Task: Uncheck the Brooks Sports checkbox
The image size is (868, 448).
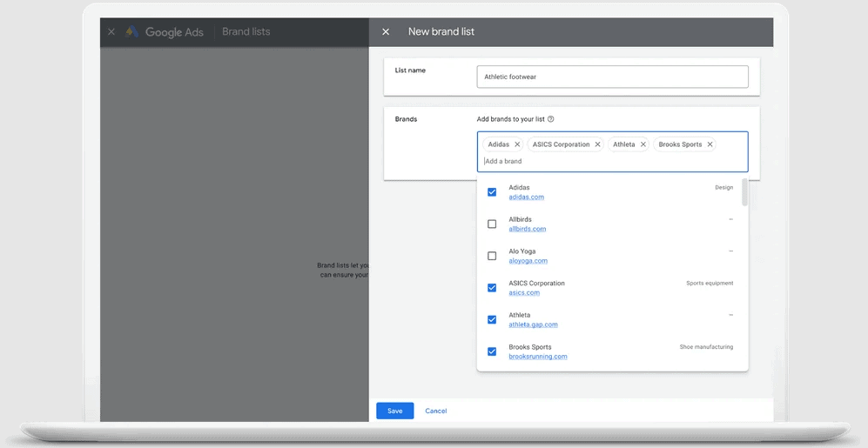Action: 492,351
